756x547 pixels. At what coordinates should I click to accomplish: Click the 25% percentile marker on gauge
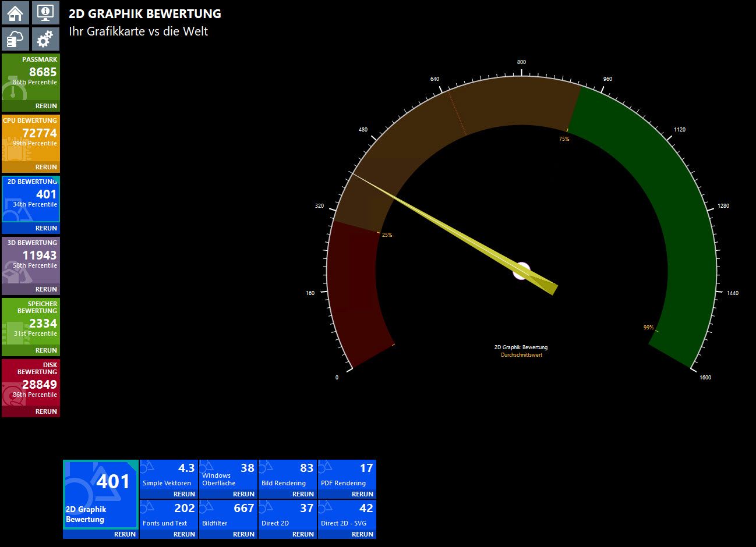coord(387,235)
